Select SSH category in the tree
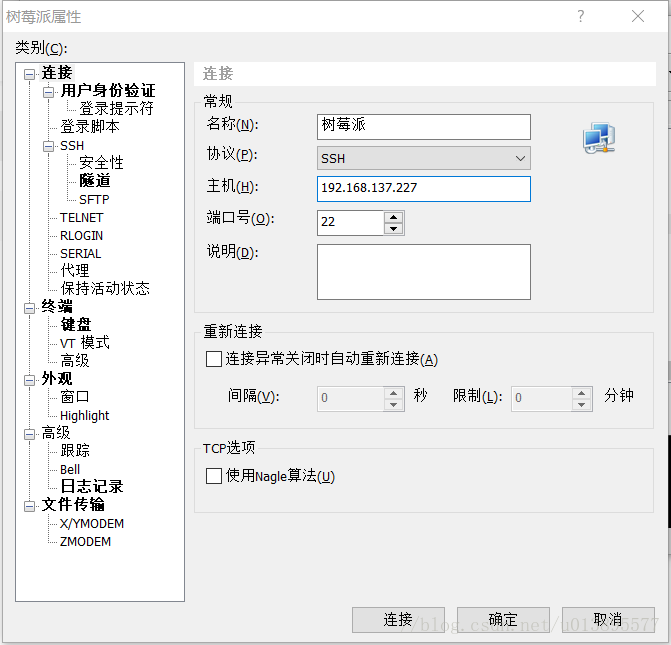This screenshot has width=671, height=645. point(72,146)
